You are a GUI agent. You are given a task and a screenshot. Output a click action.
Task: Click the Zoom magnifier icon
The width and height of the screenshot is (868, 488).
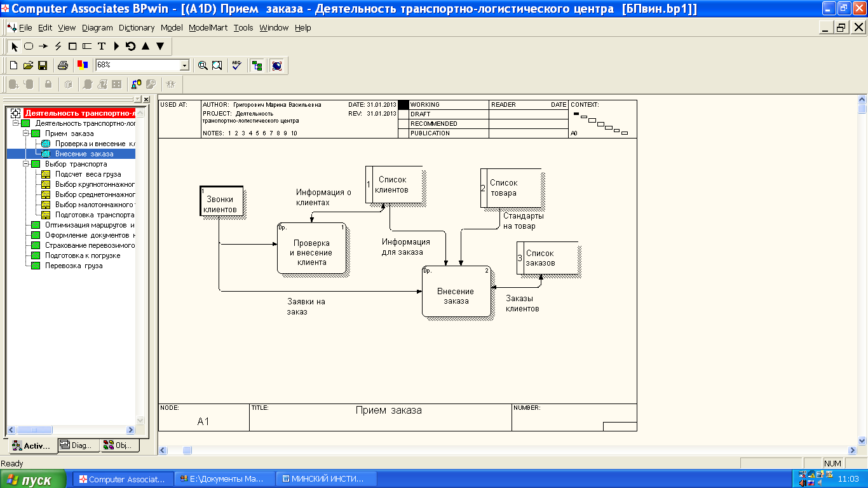[x=203, y=65]
